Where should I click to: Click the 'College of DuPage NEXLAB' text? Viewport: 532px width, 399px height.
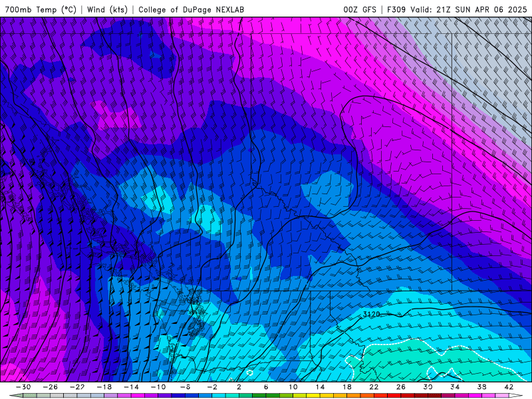coord(191,9)
